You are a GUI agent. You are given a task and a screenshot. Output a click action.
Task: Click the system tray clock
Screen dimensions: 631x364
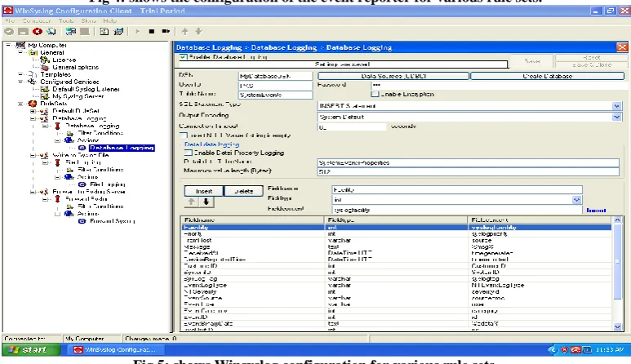point(610,349)
